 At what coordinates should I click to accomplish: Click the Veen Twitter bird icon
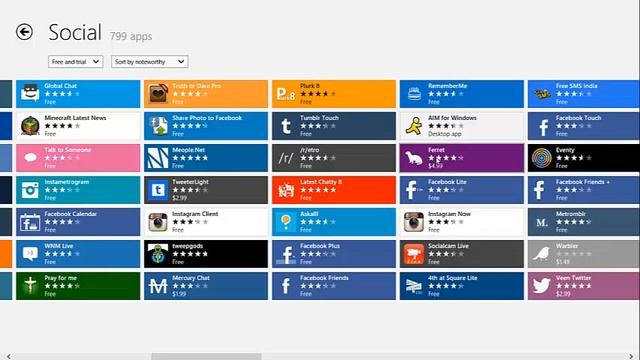pos(542,286)
